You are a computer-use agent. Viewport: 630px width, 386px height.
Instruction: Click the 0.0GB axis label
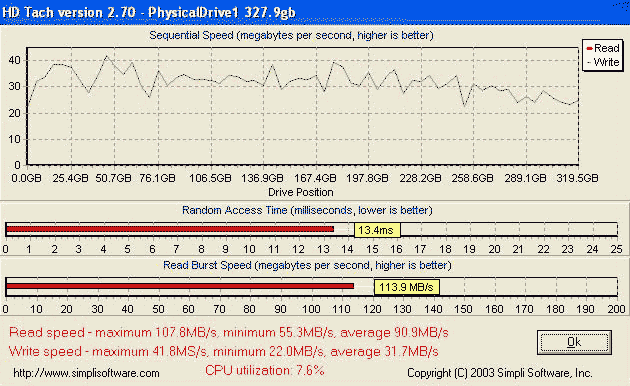(27, 178)
